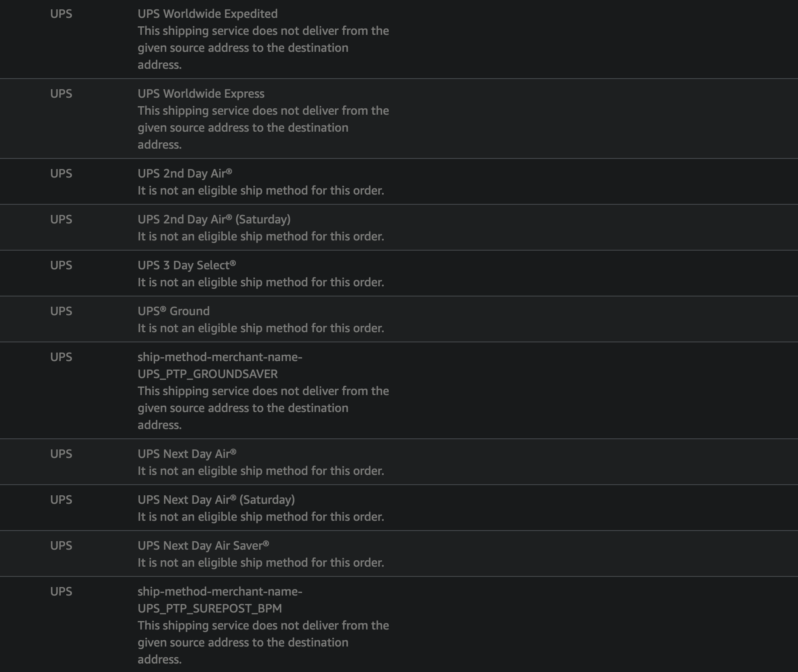
Task: Select the UPS 3 Day Select® service name
Action: click(187, 265)
